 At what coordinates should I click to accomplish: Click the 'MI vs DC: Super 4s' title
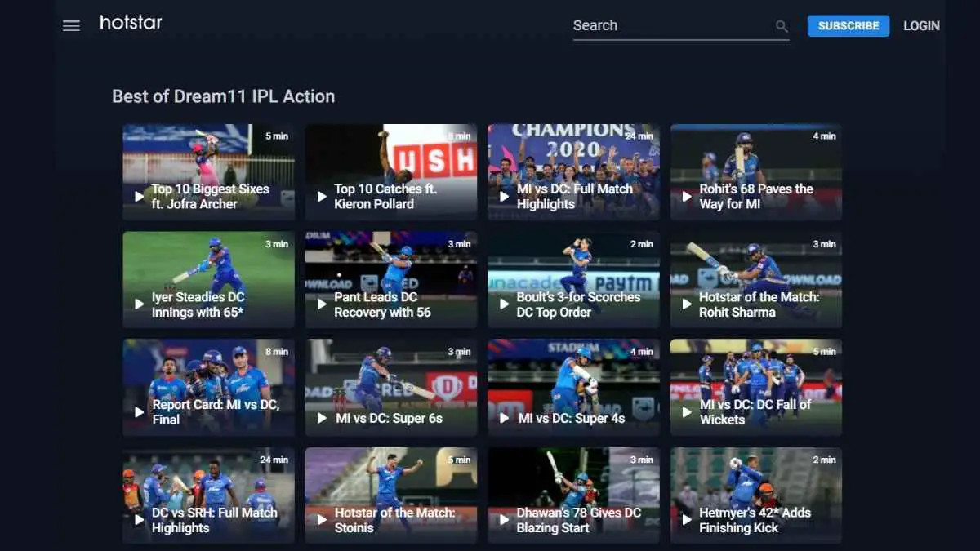click(x=572, y=418)
